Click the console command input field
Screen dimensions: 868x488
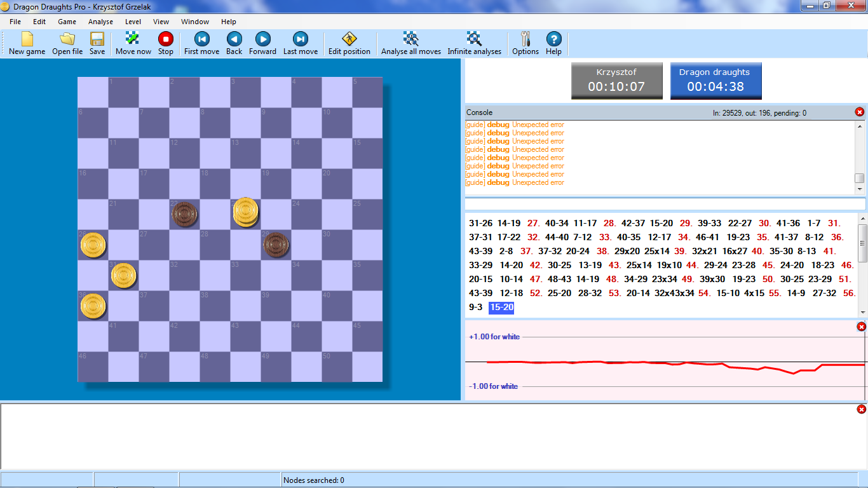coord(665,204)
